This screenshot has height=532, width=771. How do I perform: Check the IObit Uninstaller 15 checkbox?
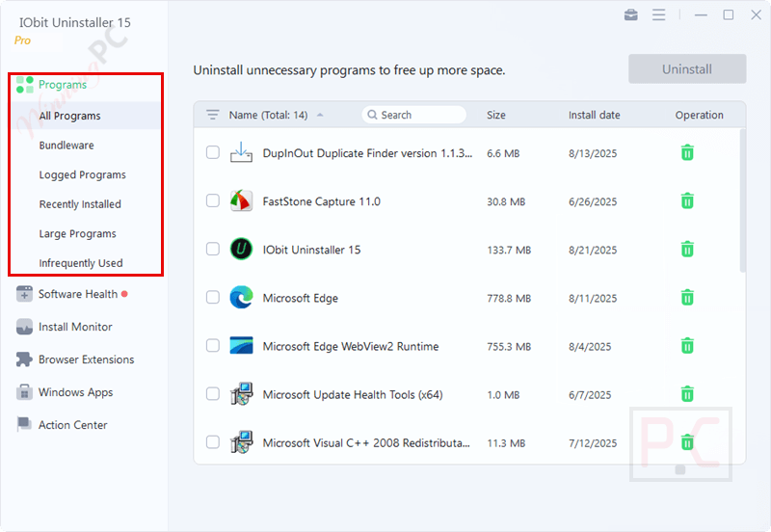[213, 249]
